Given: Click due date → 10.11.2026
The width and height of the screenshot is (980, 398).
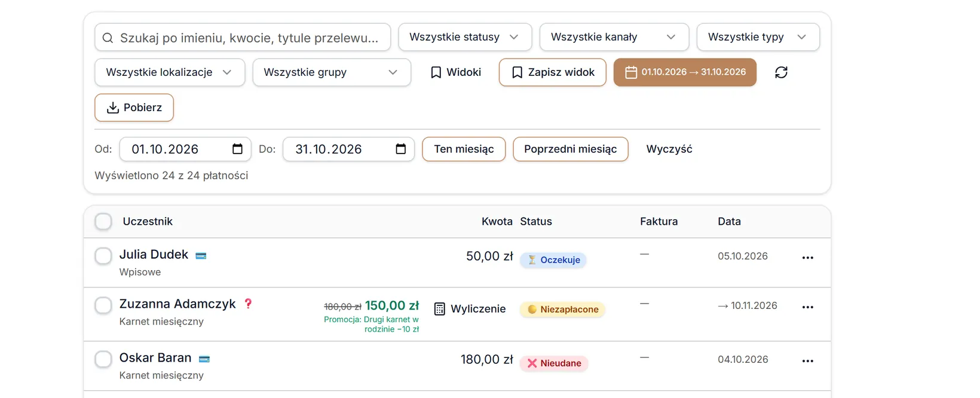Looking at the screenshot, I should (748, 306).
